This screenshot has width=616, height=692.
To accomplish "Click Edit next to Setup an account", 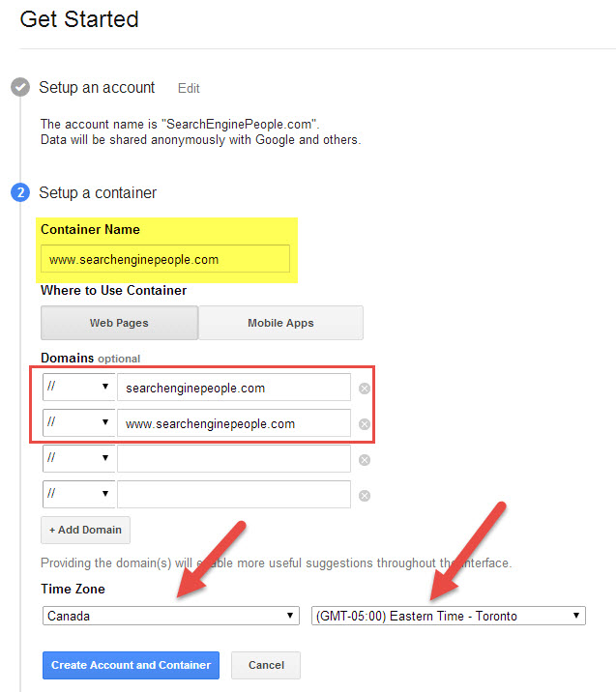I will pyautogui.click(x=189, y=88).
